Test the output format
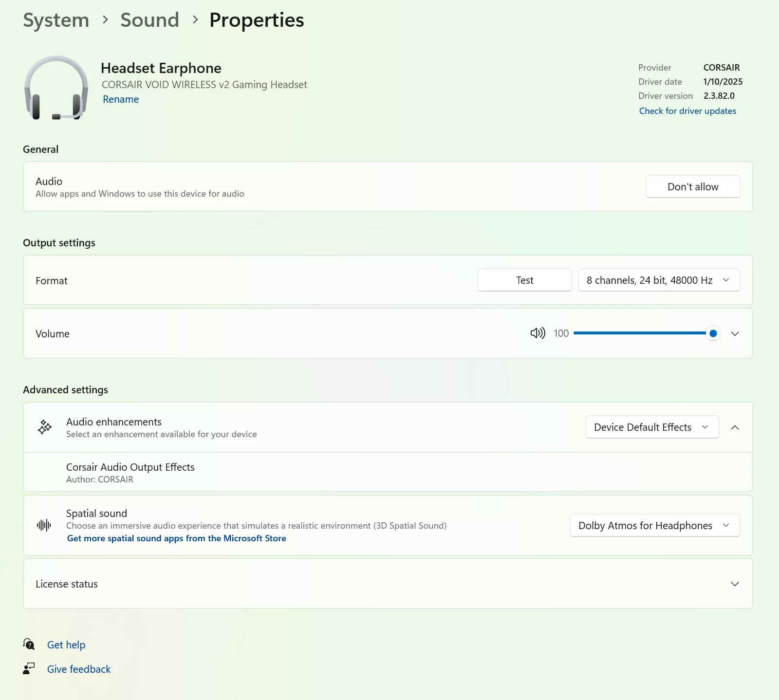Viewport: 779px width, 700px height. (x=524, y=280)
